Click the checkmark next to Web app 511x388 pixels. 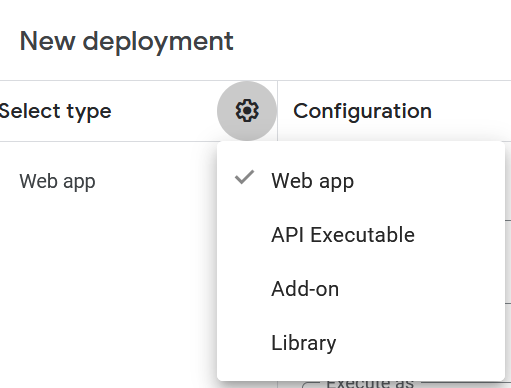pos(244,177)
